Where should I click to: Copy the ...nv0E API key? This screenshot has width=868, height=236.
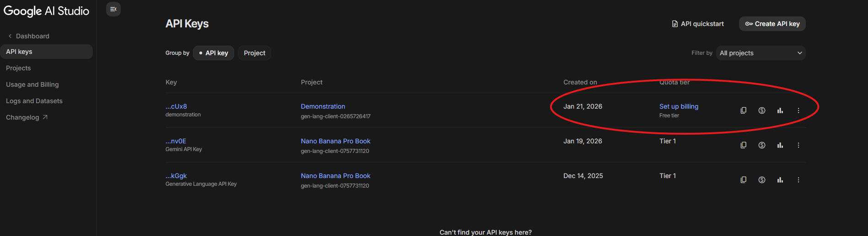pyautogui.click(x=744, y=145)
